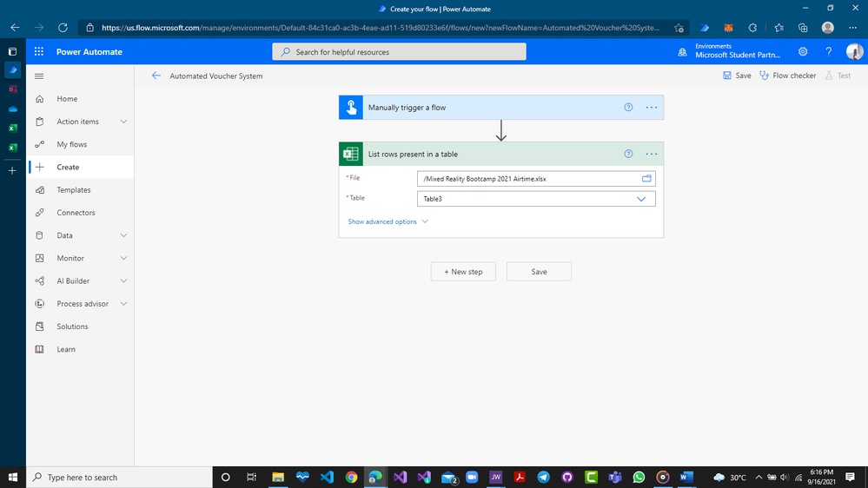This screenshot has height=488, width=868.
Task: Click the Save button below the flow
Action: pyautogui.click(x=539, y=271)
